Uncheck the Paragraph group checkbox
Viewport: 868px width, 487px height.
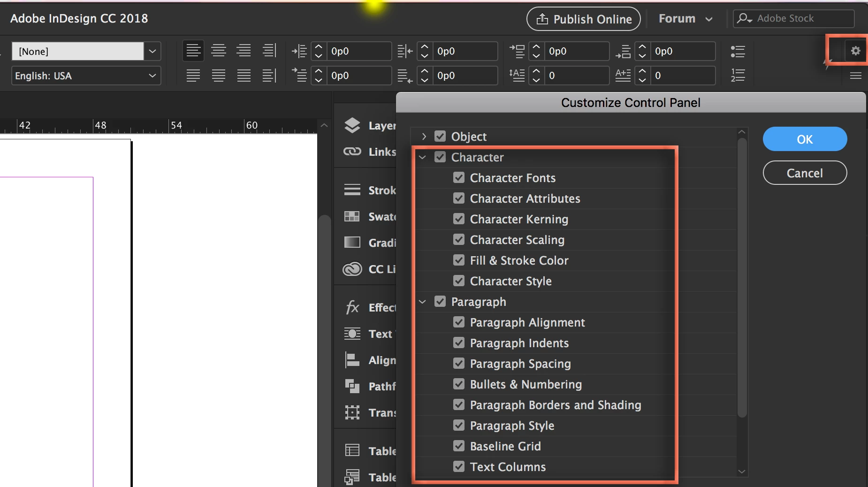440,302
